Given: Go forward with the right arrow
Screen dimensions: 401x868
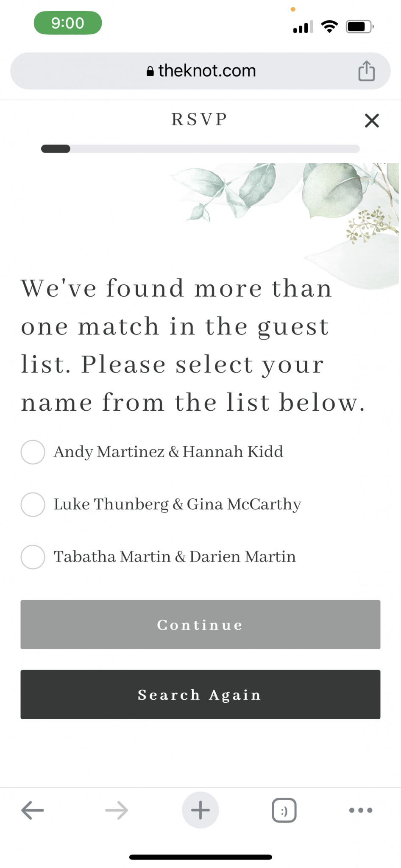Looking at the screenshot, I should tap(117, 810).
